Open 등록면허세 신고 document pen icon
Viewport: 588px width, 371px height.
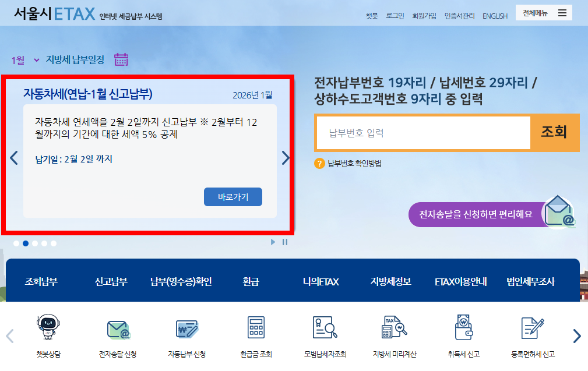pyautogui.click(x=533, y=327)
